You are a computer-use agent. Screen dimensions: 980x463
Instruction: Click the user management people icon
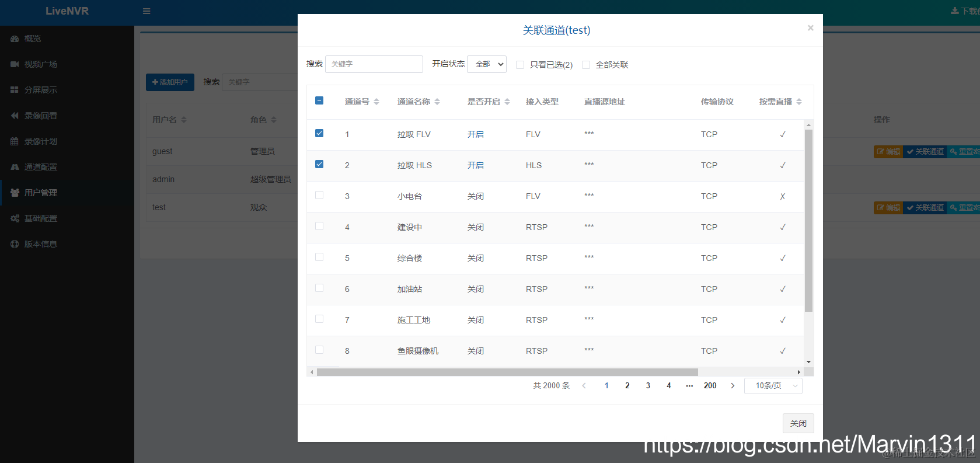pyautogui.click(x=15, y=193)
